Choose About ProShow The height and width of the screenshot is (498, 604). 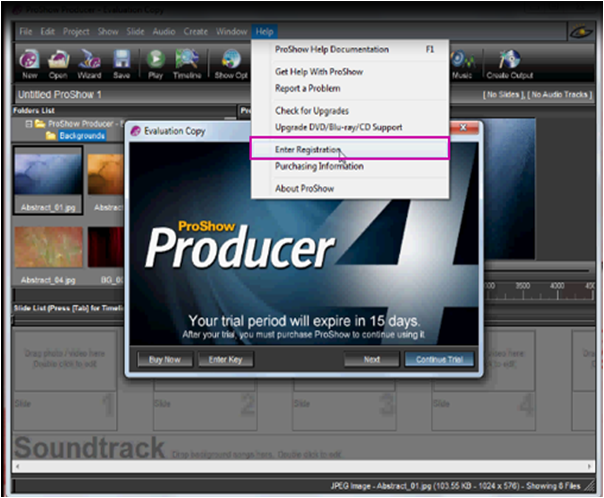pyautogui.click(x=350, y=188)
